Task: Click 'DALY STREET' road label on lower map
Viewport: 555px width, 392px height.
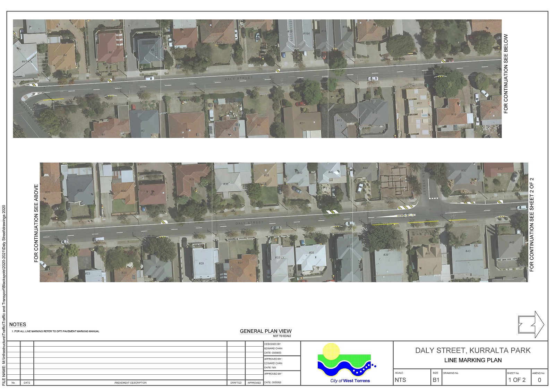Action: pos(249,223)
